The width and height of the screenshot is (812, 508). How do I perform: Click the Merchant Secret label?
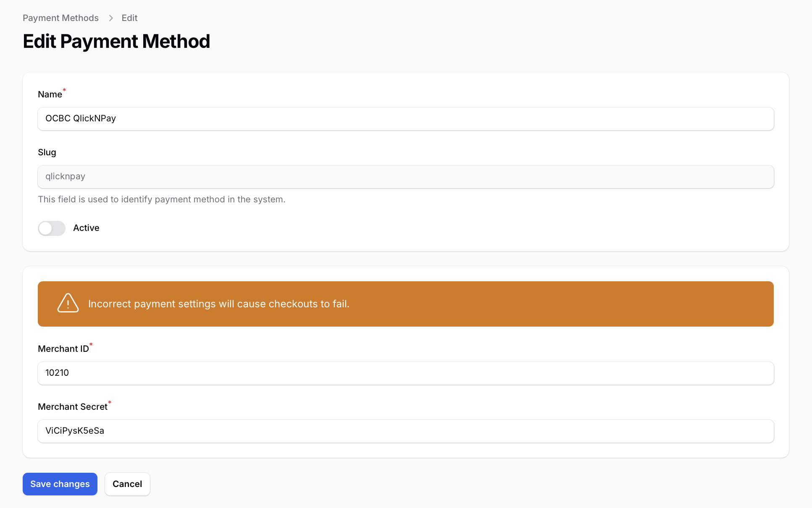pos(72,407)
